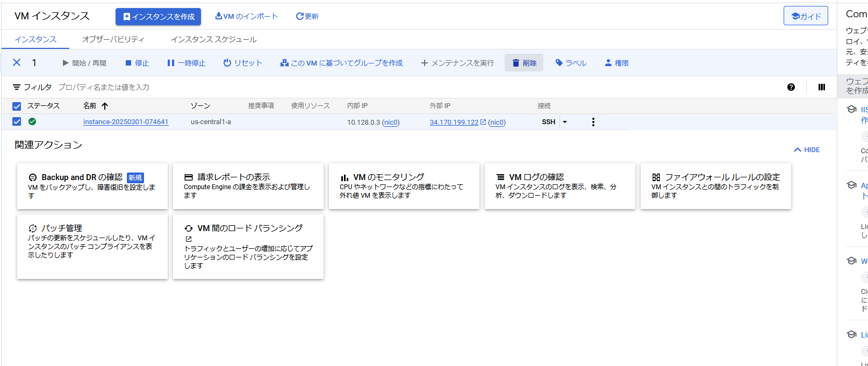Image resolution: width=868 pixels, height=366 pixels.
Task: Open the 請求レポートの表示 card
Action: click(x=248, y=186)
